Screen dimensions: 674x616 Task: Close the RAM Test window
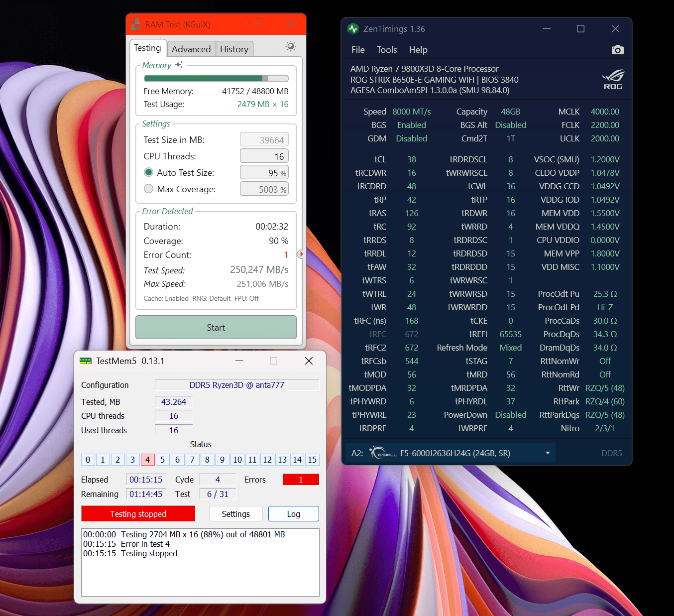tap(291, 23)
